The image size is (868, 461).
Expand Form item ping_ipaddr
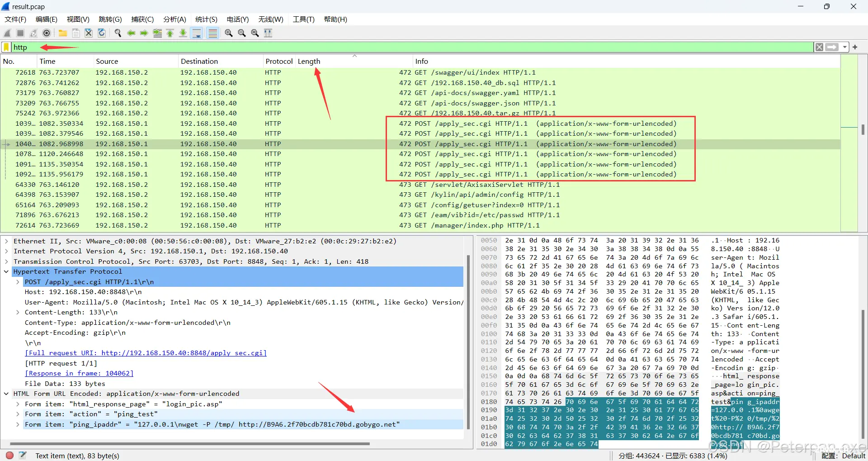tap(18, 424)
